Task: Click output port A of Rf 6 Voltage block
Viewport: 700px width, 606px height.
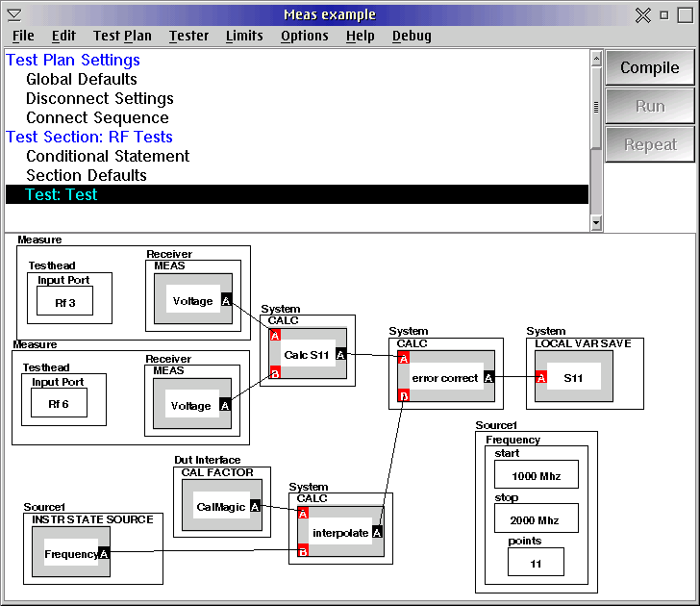Action: 225,405
